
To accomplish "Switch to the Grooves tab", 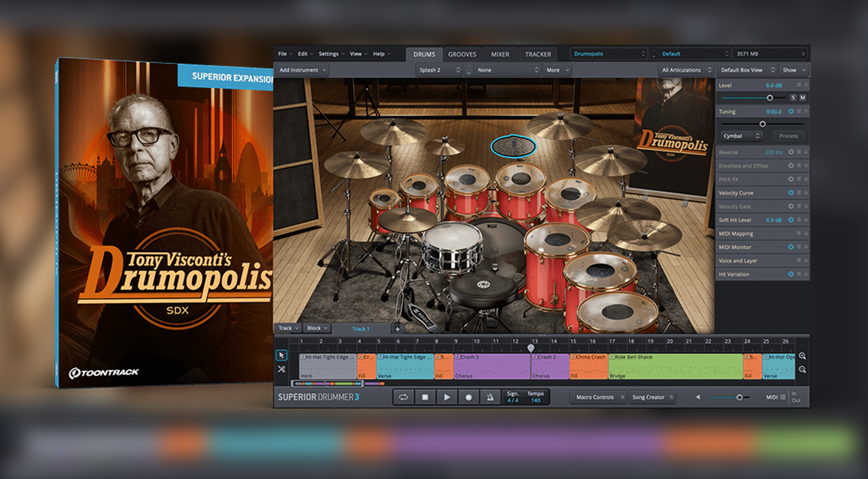I will tap(462, 55).
